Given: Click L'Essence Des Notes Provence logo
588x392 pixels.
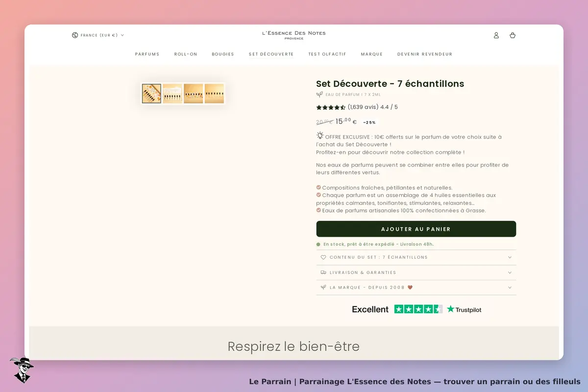Looking at the screenshot, I should click(294, 35).
